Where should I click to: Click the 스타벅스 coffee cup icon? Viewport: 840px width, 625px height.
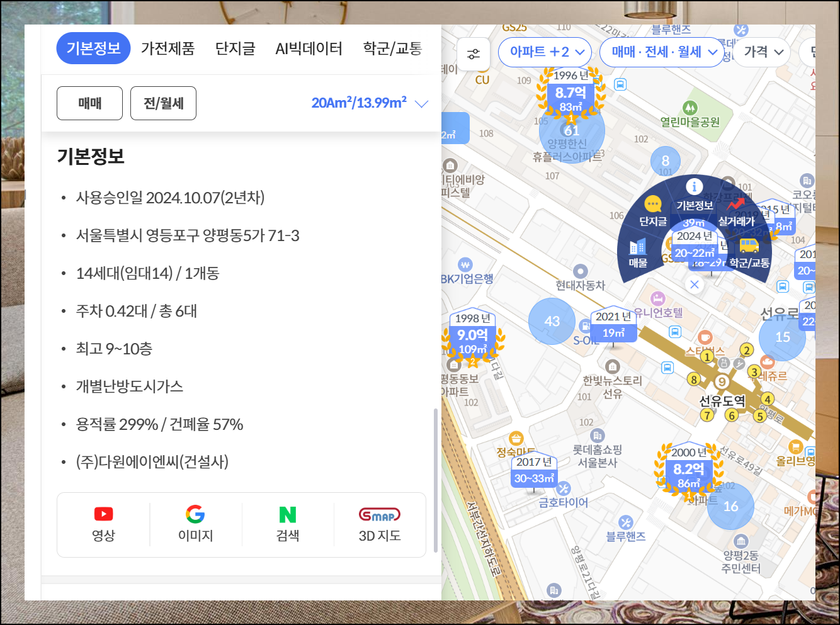coord(705,337)
